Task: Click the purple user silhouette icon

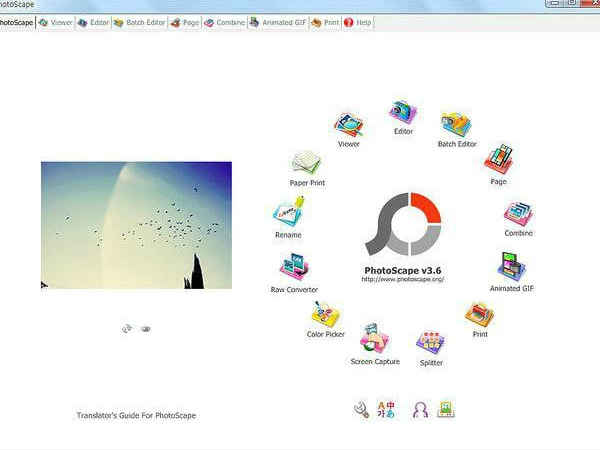Action: [420, 410]
